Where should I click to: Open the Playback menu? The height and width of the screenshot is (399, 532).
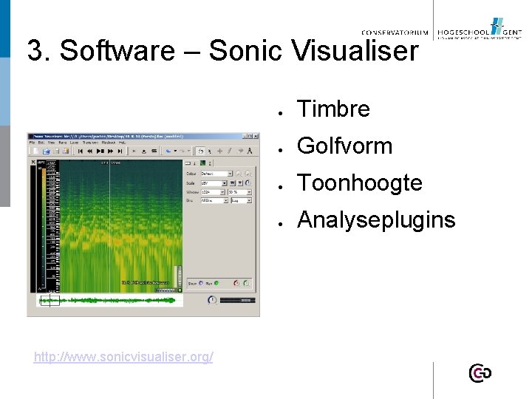109,143
